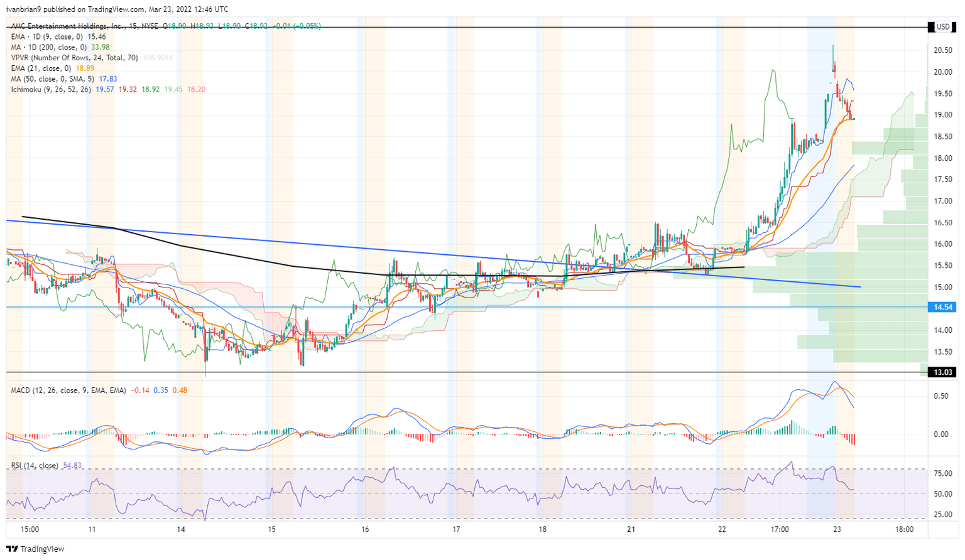965x560 pixels.
Task: Click the 17:00 time axis label
Action: click(780, 530)
